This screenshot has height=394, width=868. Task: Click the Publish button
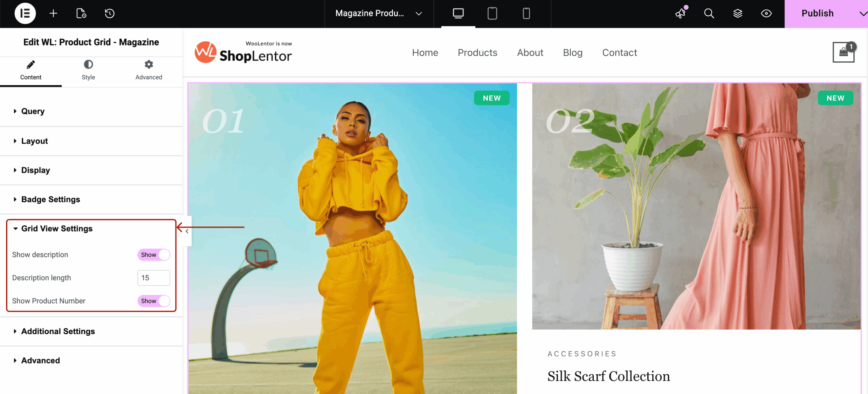(817, 14)
